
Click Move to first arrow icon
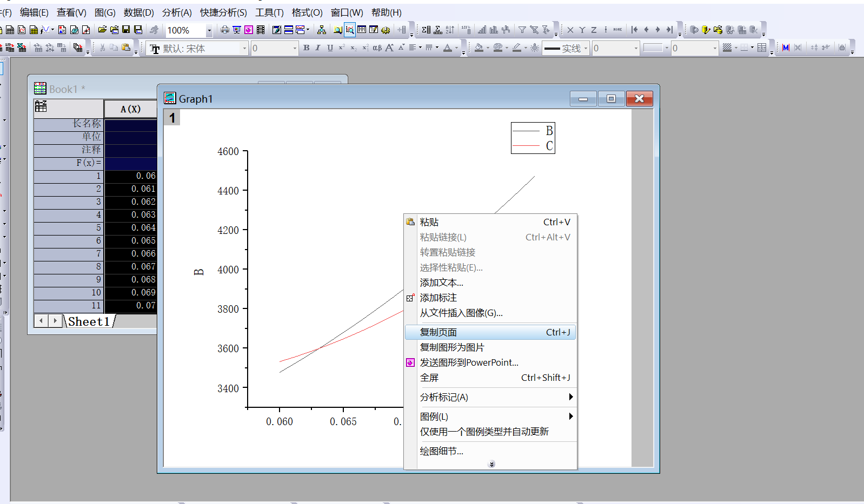point(634,30)
